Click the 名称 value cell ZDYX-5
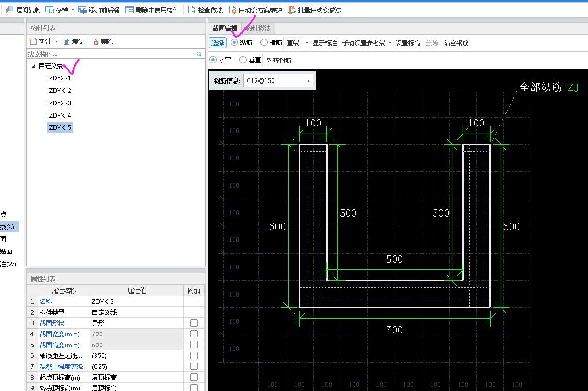The image size is (588, 391). pyautogui.click(x=137, y=301)
